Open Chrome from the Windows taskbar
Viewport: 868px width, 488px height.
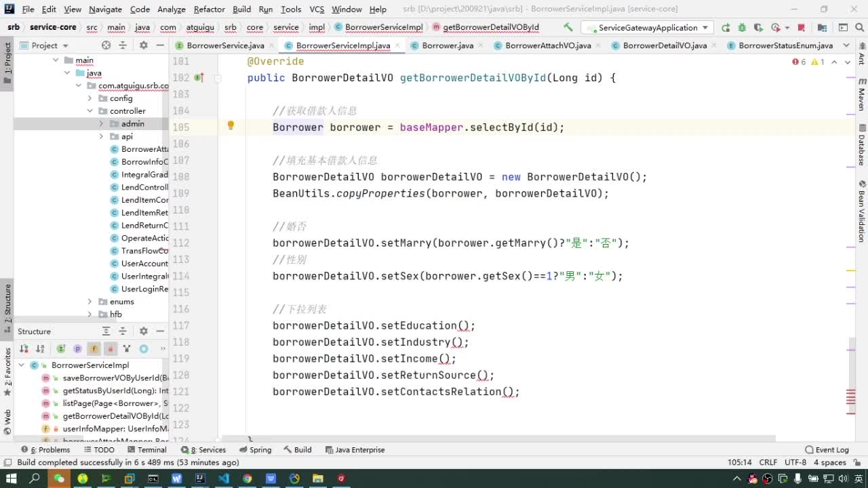[248, 479]
